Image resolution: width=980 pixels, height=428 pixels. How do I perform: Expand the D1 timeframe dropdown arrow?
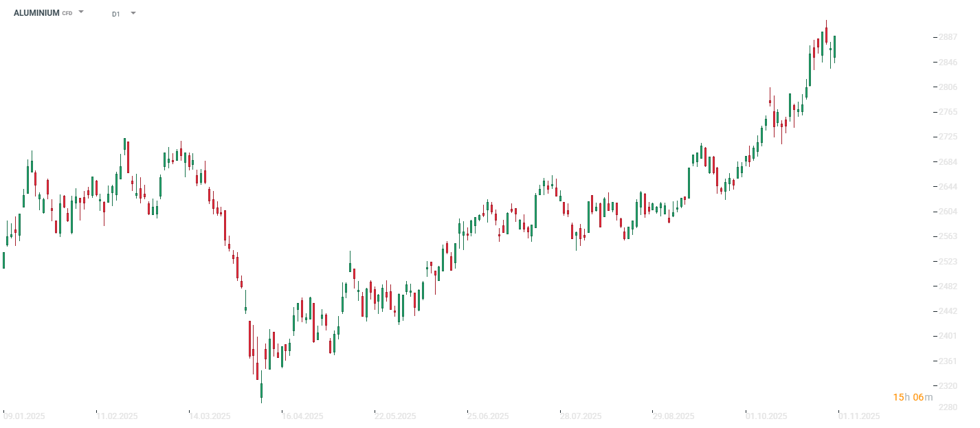[x=133, y=13]
